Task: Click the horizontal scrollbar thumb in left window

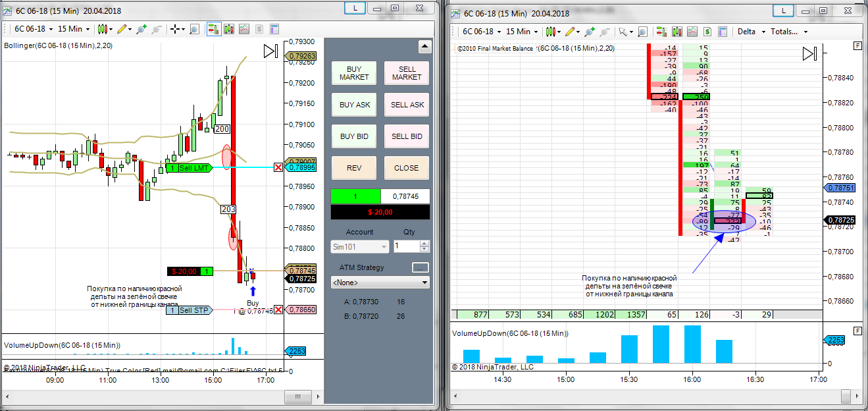Action: pos(297,397)
